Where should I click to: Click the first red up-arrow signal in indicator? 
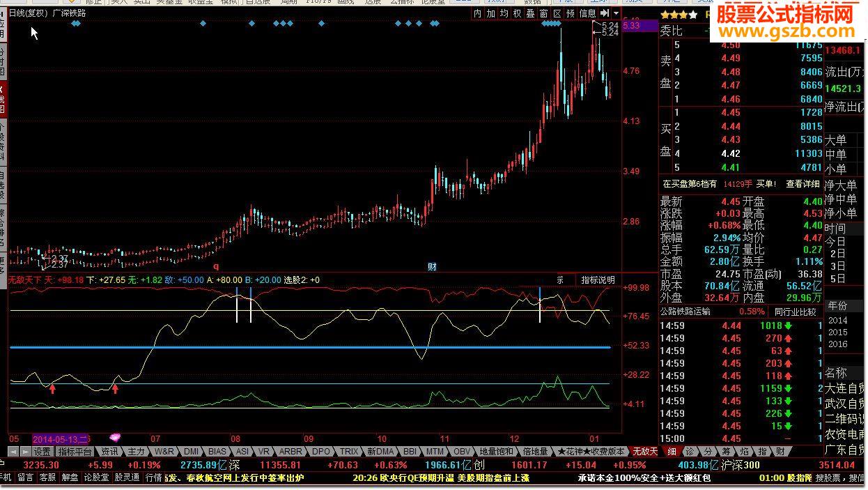point(52,388)
